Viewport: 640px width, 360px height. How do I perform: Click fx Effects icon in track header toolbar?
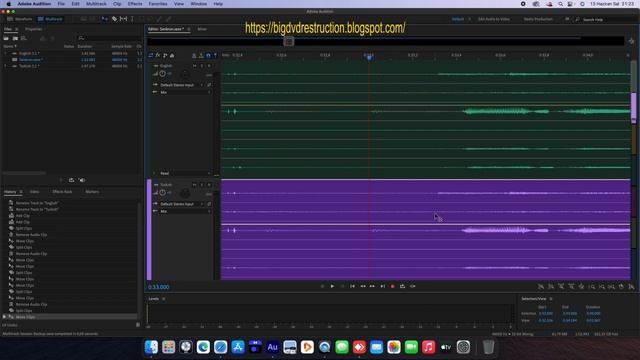(158, 55)
